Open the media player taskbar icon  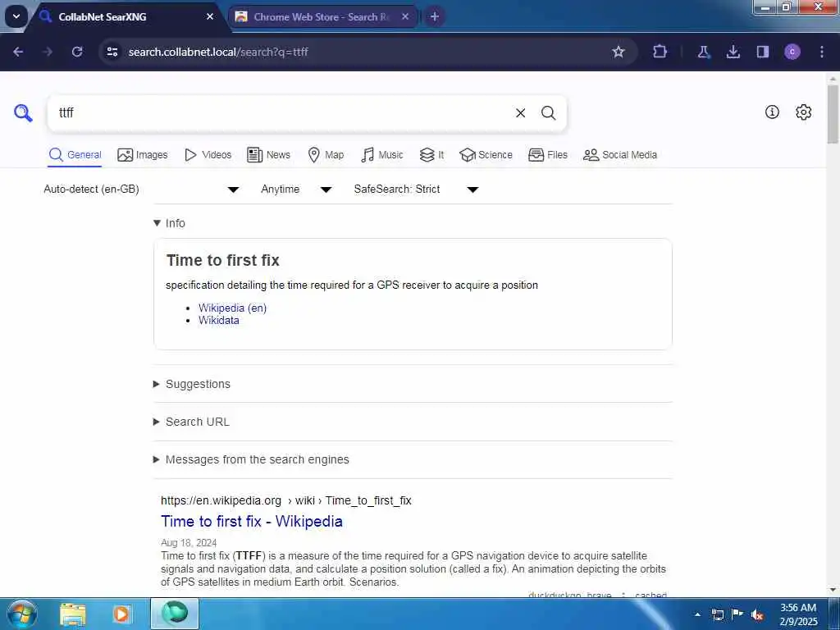[121, 614]
